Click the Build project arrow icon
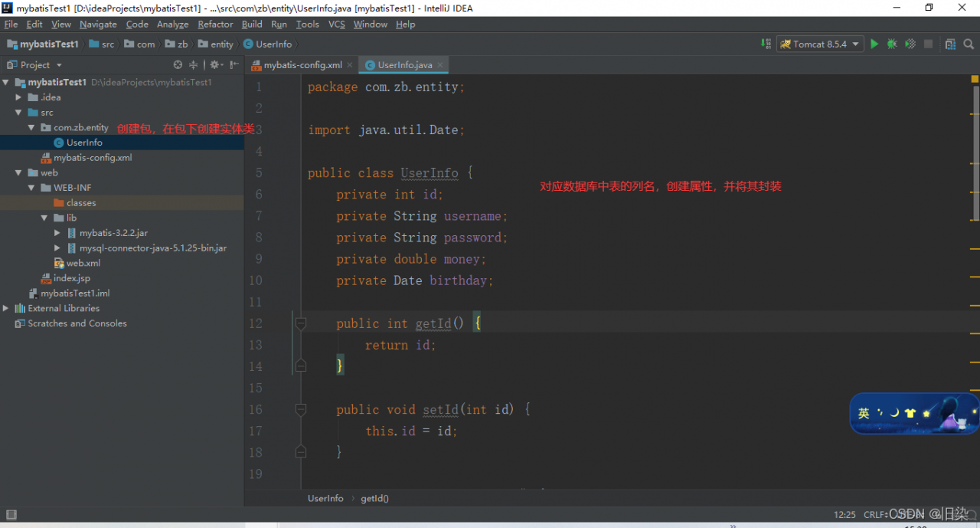980x528 pixels. click(x=765, y=44)
